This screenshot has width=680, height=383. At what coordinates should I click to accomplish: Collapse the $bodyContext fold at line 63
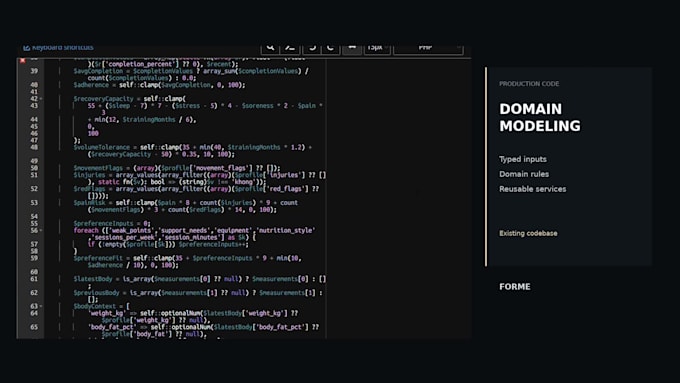41,306
